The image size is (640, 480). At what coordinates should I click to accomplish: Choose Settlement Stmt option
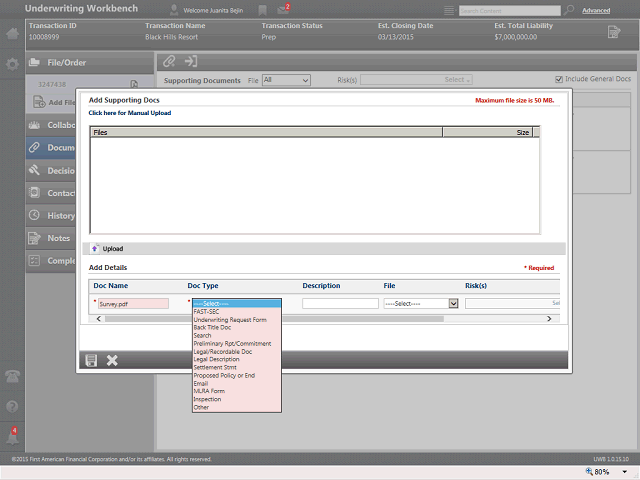(x=237, y=367)
